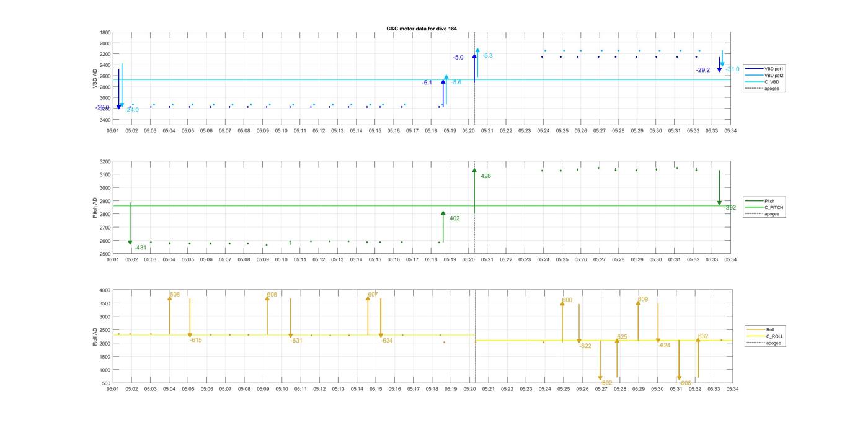
Task: Click the '402' pitch arrow label
Action: click(454, 218)
